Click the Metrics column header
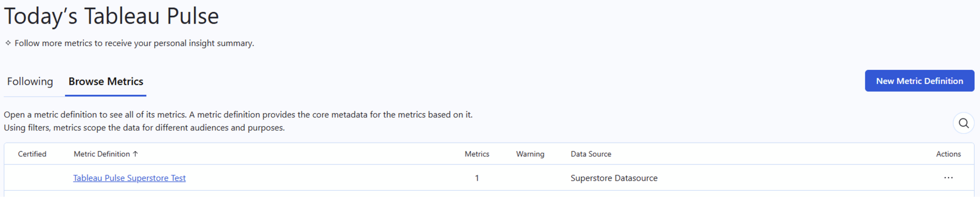The image size is (980, 197). [x=477, y=154]
